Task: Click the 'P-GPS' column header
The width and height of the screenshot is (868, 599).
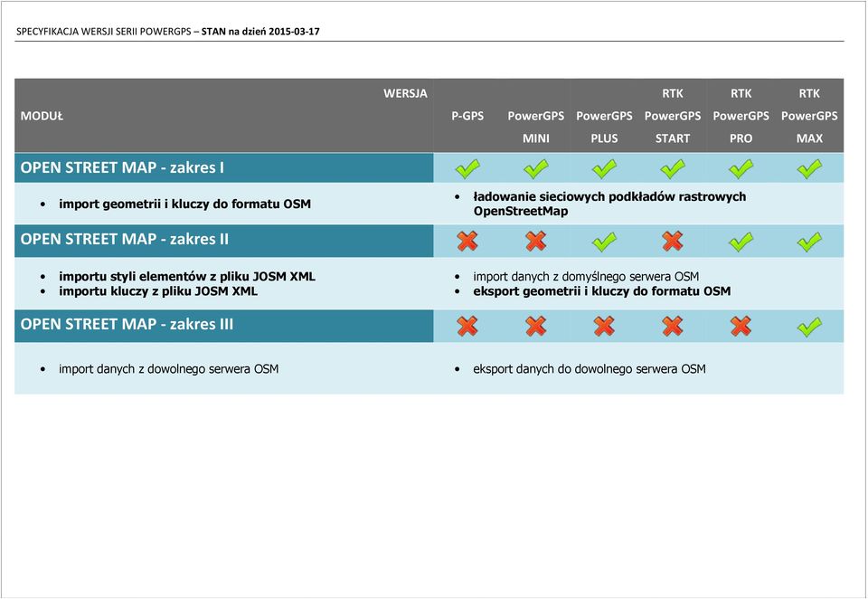Action: [x=467, y=116]
